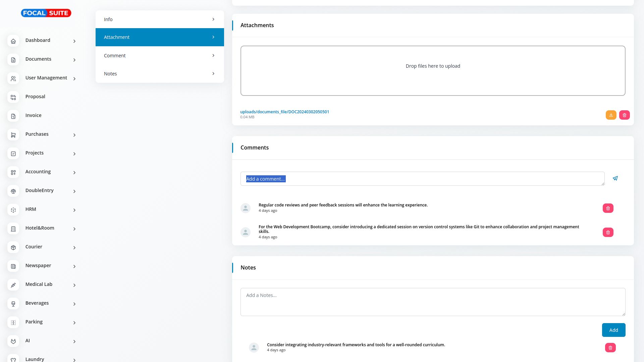The image size is (644, 362).
Task: Download the uploaded document attachment
Action: click(x=611, y=115)
